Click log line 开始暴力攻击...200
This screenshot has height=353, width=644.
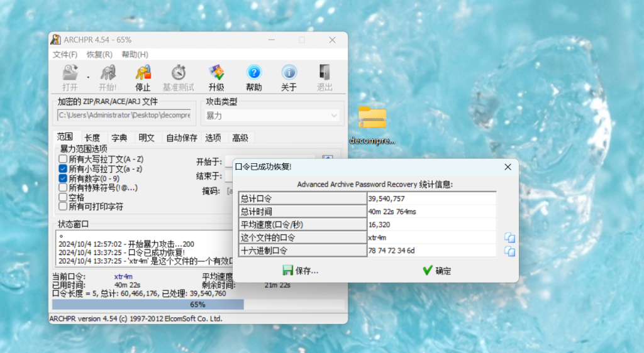(126, 244)
